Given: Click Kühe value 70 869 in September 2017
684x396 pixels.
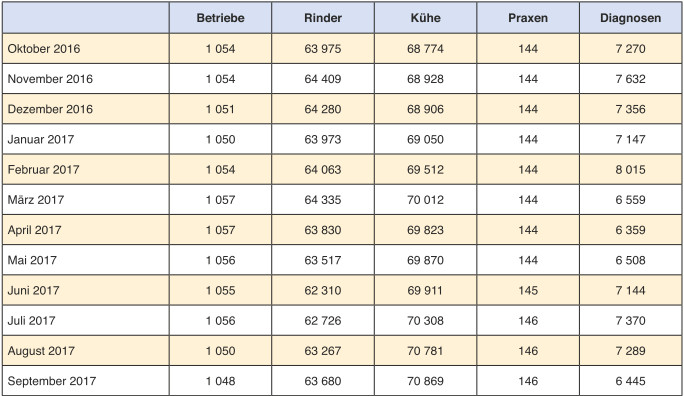Looking at the screenshot, I should point(425,381).
